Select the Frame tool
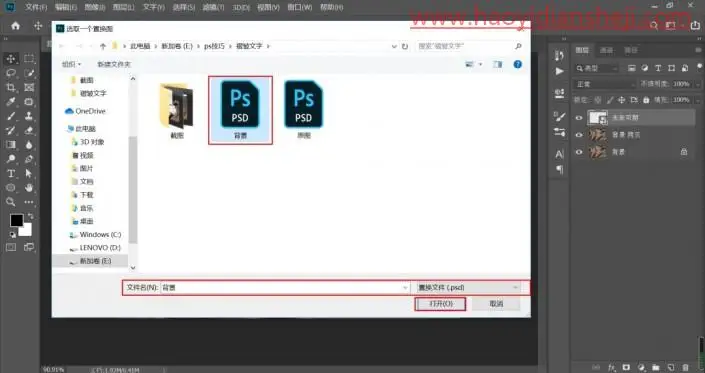This screenshot has width=705, height=373. coord(29,87)
